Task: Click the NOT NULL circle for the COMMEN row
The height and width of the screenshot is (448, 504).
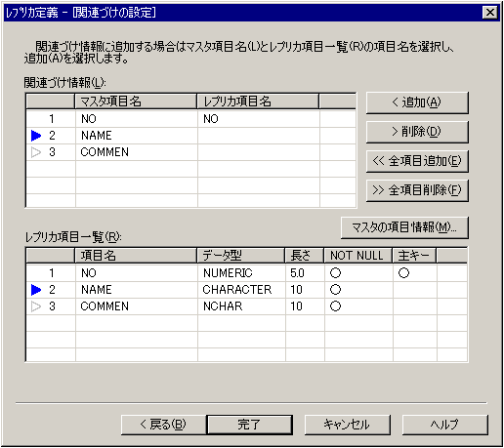Action: point(335,306)
